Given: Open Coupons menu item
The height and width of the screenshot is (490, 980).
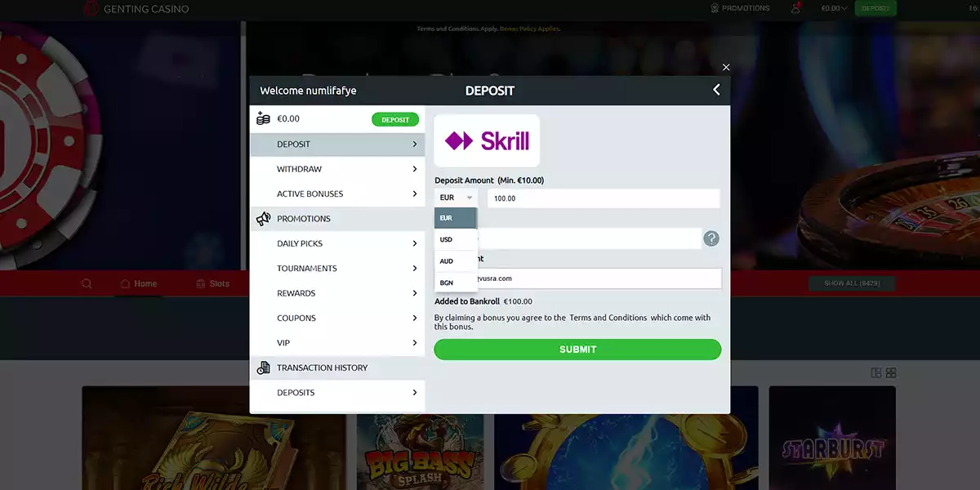Looking at the screenshot, I should point(337,318).
